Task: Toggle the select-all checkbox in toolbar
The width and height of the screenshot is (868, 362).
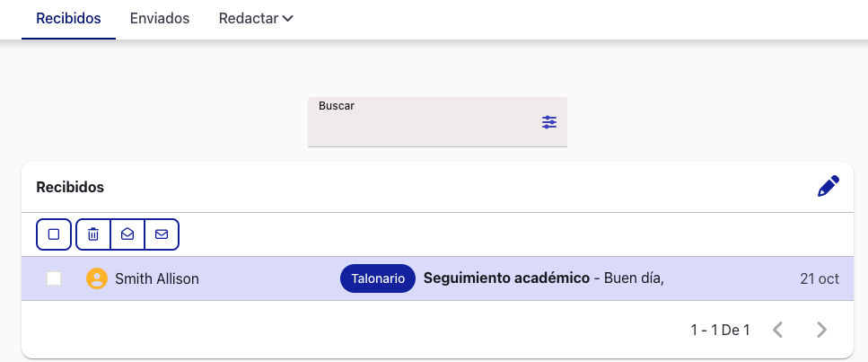Action: click(x=54, y=234)
